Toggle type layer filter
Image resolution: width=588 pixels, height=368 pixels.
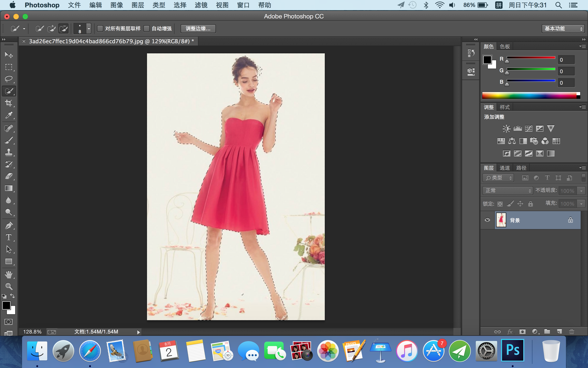pyautogui.click(x=547, y=178)
